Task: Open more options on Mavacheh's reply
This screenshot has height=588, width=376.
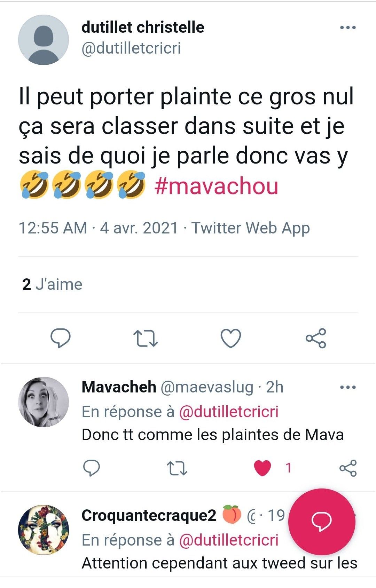Action: click(x=348, y=387)
